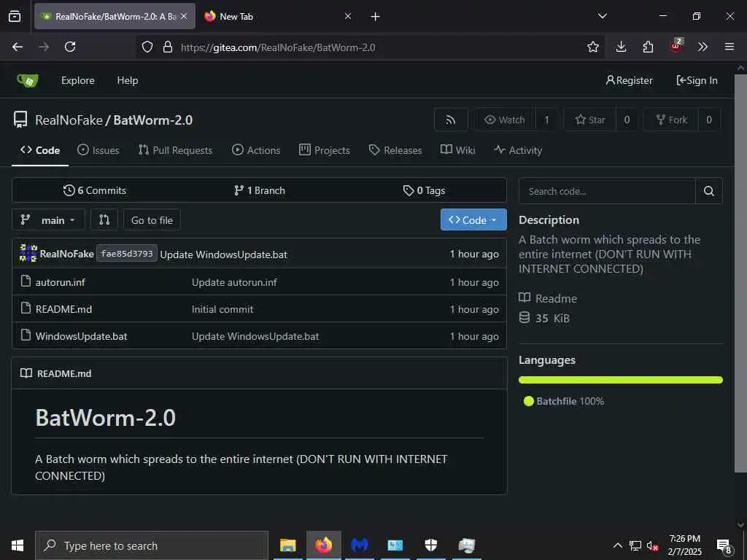This screenshot has width=747, height=560.
Task: Open the RSS feed icon button
Action: coord(451,120)
